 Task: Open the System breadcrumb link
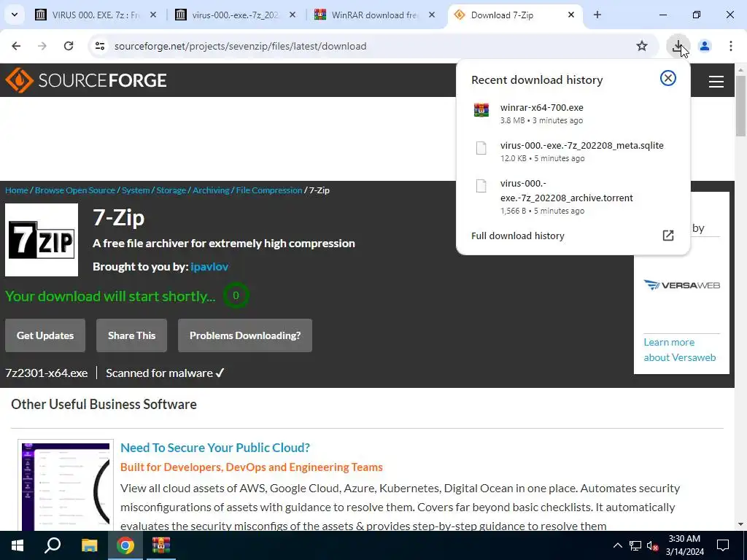click(136, 190)
